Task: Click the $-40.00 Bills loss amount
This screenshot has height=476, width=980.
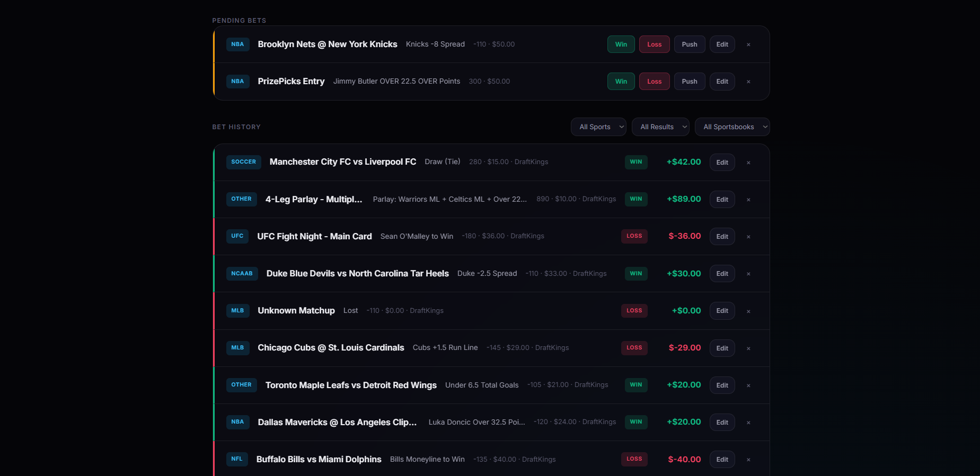Action: pyautogui.click(x=684, y=460)
